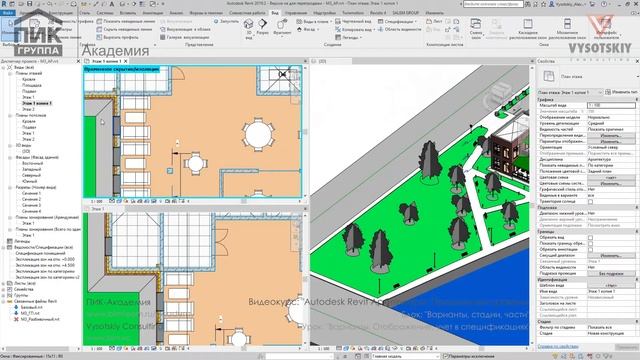Open the Вид ribbon tab
This screenshot has height=360, width=640.
275,13
